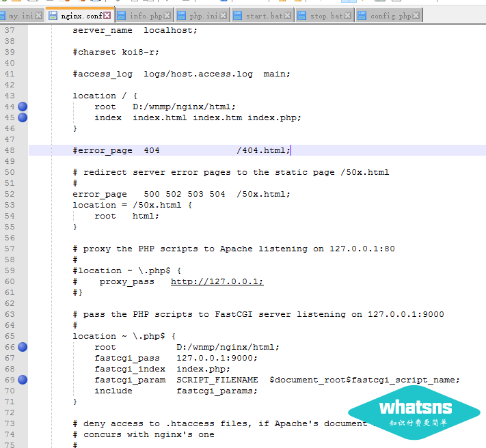Close the nginx.conf tab
Screen dimensions: 486x448
point(107,15)
